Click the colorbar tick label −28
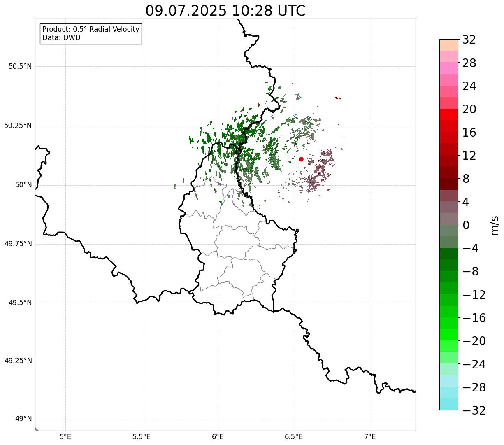 [x=474, y=387]
